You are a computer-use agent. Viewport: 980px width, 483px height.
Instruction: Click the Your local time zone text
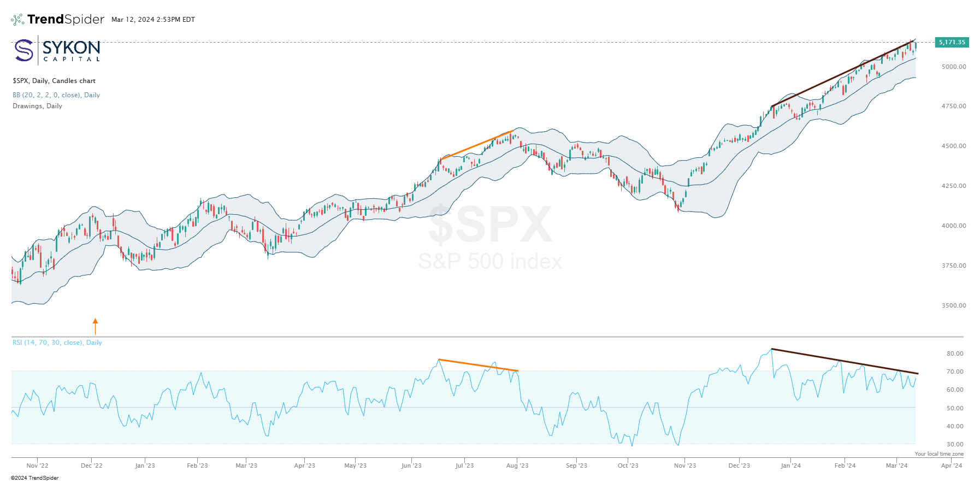click(x=939, y=454)
